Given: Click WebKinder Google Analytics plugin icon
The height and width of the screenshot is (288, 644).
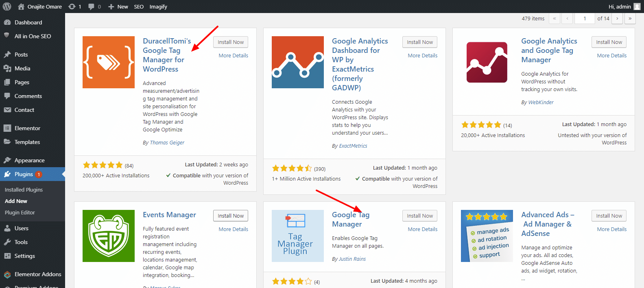Looking at the screenshot, I should [x=487, y=62].
